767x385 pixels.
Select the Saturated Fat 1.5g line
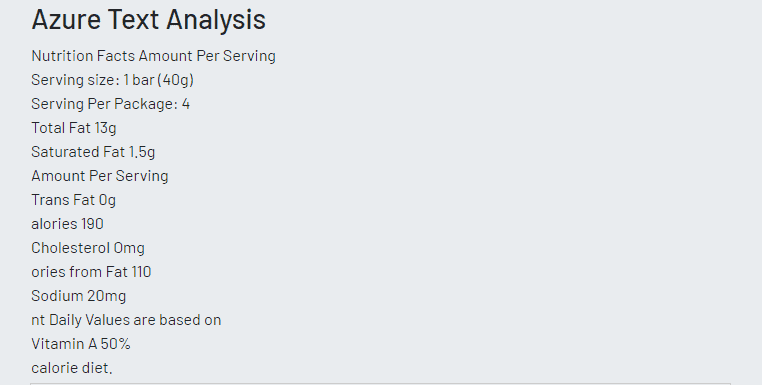[93, 152]
